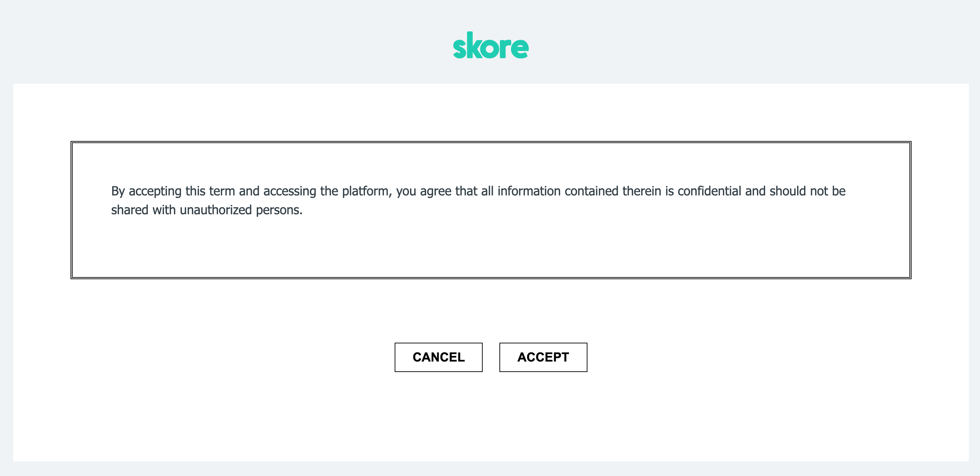Click the words "By accepting this term"
Image resolution: width=980 pixels, height=476 pixels.
173,192
